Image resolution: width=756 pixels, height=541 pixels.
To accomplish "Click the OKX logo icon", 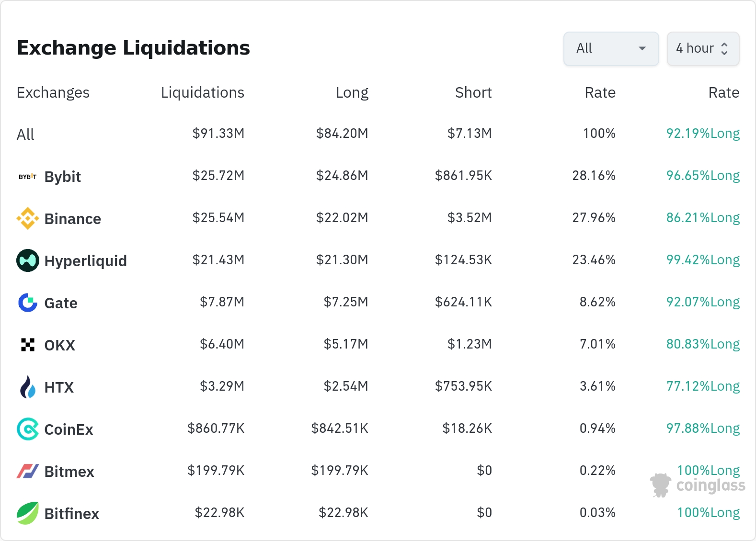I will 27,345.
